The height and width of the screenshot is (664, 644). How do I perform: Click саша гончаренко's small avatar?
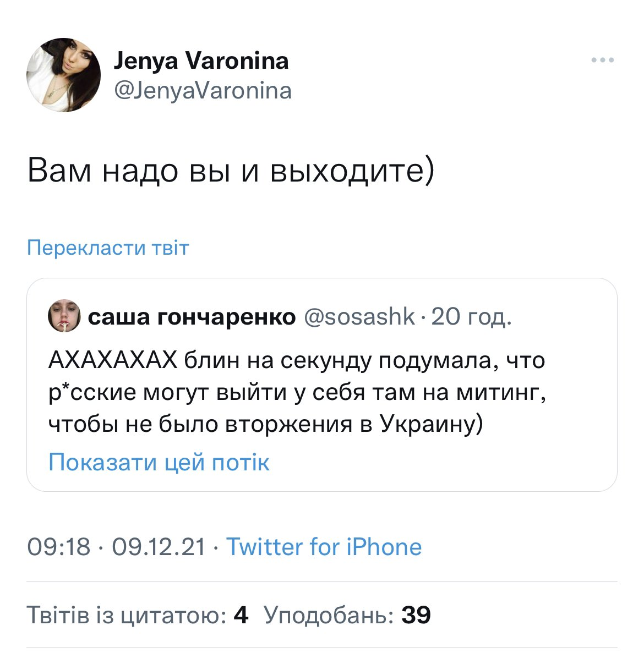(65, 317)
